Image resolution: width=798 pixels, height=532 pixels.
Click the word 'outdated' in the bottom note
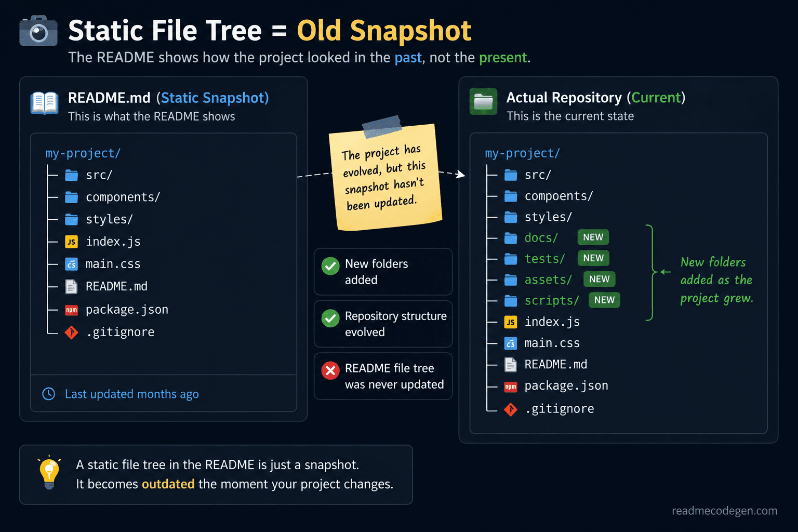point(168,484)
